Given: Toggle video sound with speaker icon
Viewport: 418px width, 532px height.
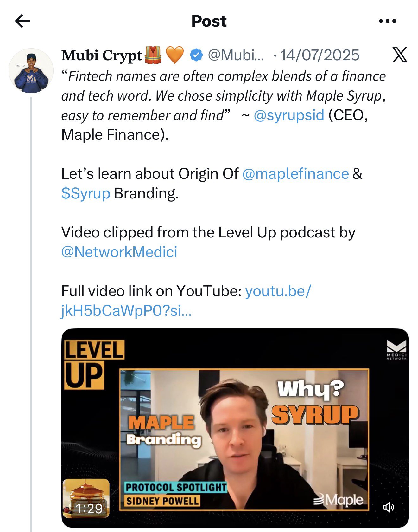Looking at the screenshot, I should [388, 507].
